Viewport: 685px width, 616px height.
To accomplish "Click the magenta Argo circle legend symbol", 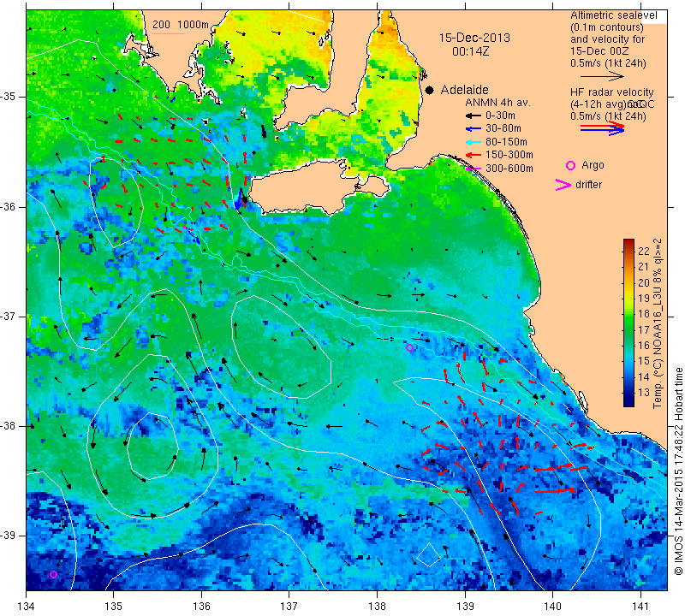I will (570, 165).
